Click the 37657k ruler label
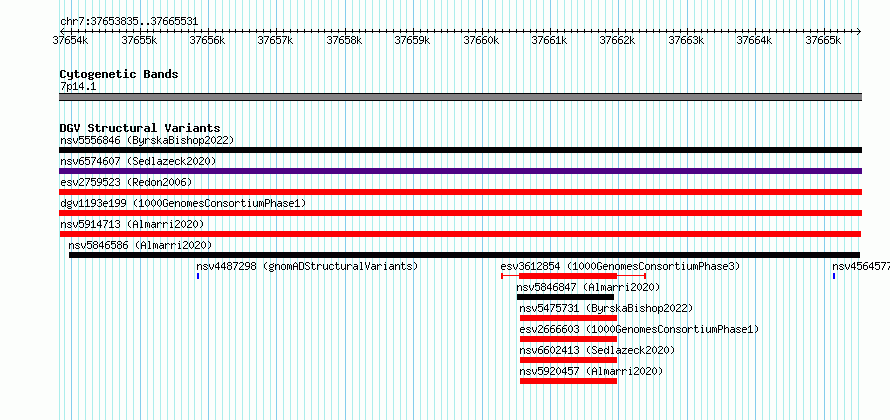Screen dimensions: 890x420 tap(275, 40)
